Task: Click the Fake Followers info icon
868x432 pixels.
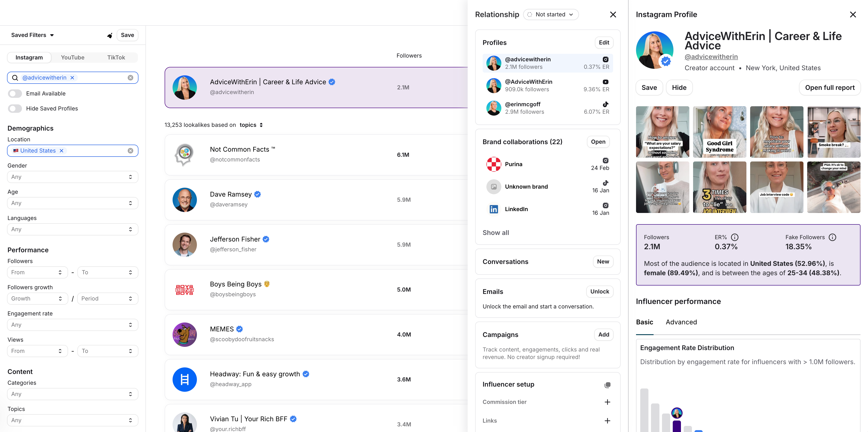Action: tap(832, 238)
